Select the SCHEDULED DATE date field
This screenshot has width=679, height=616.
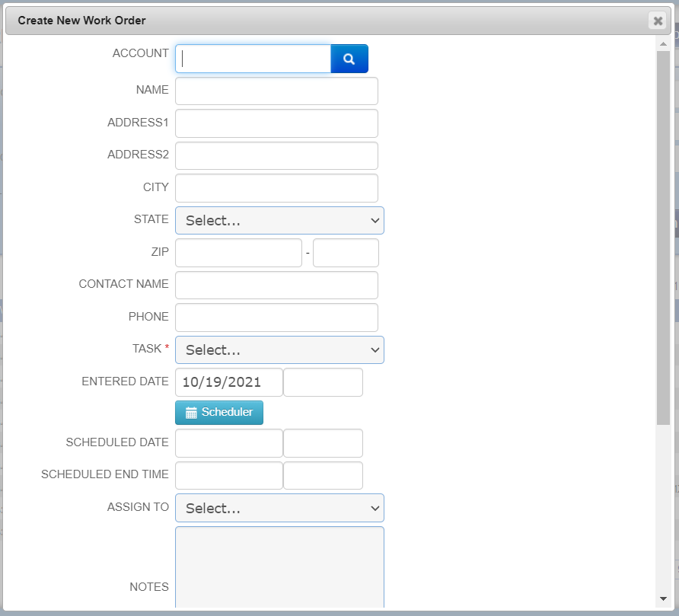[228, 443]
